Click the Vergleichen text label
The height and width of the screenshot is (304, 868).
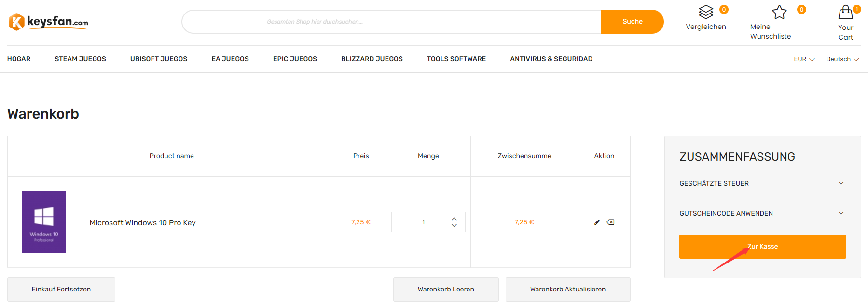(706, 27)
